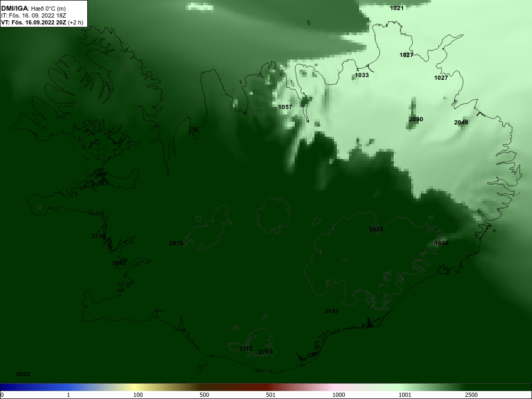Click the 1057 value on the map
532x399 pixels.
285,107
